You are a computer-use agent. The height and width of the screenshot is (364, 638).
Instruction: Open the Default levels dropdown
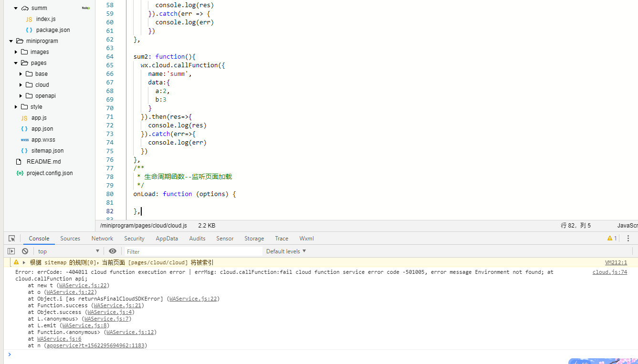click(x=286, y=251)
